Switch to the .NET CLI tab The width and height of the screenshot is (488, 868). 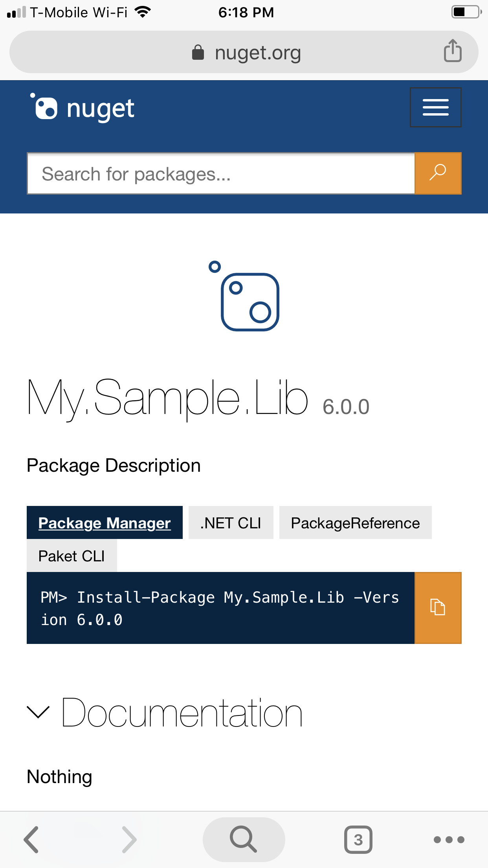click(x=231, y=522)
